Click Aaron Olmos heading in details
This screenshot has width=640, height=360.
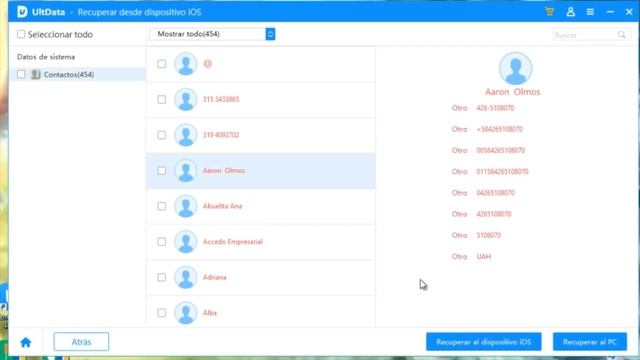coord(513,92)
